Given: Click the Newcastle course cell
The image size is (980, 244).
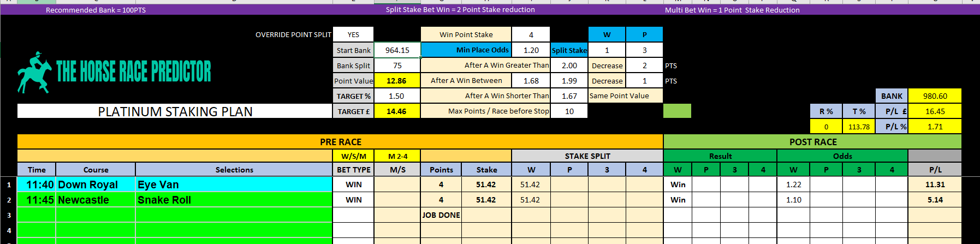Looking at the screenshot, I should pos(96,200).
